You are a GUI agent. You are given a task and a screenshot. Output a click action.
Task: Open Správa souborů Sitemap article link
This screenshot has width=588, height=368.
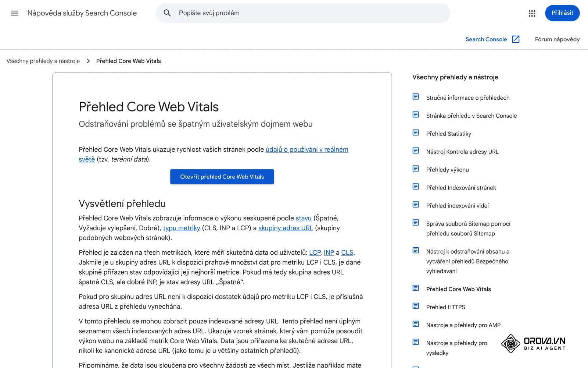(x=468, y=229)
